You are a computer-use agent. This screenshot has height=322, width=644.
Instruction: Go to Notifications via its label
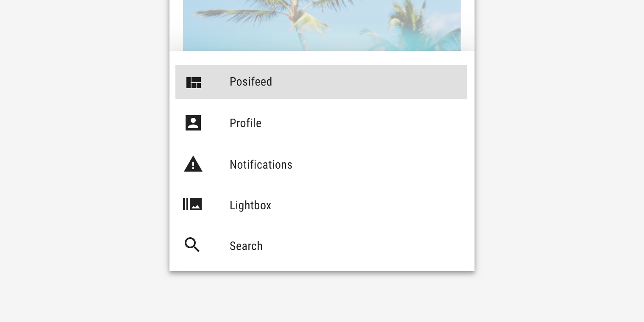click(x=261, y=165)
